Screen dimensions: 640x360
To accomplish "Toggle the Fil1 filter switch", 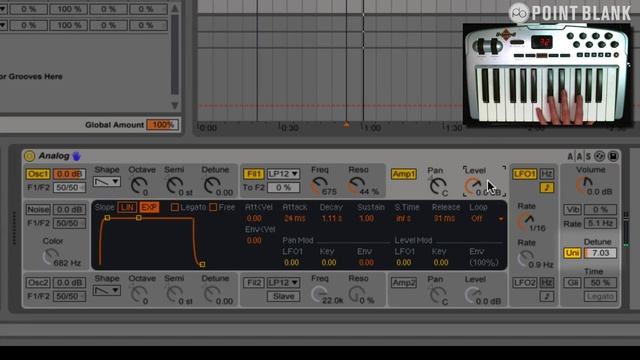I will click(253, 174).
